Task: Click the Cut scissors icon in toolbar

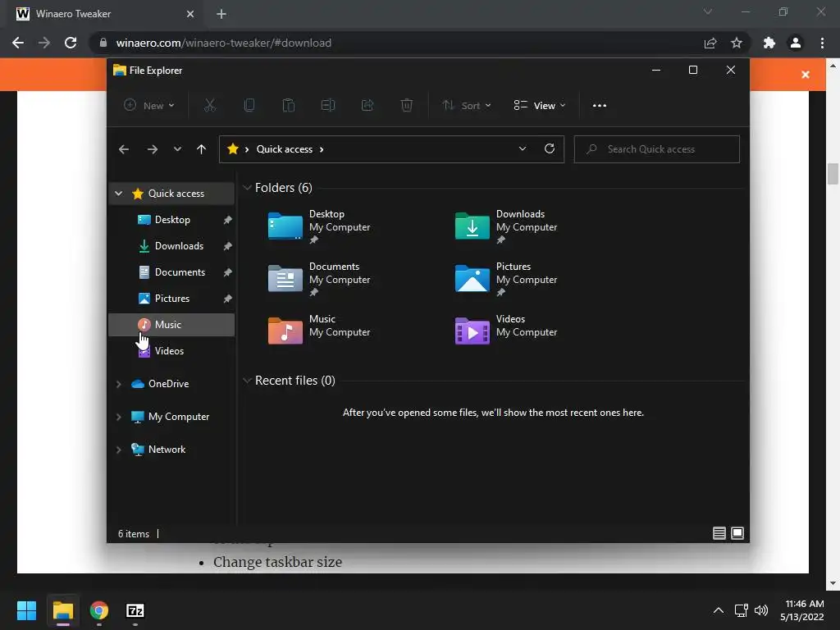Action: point(209,106)
